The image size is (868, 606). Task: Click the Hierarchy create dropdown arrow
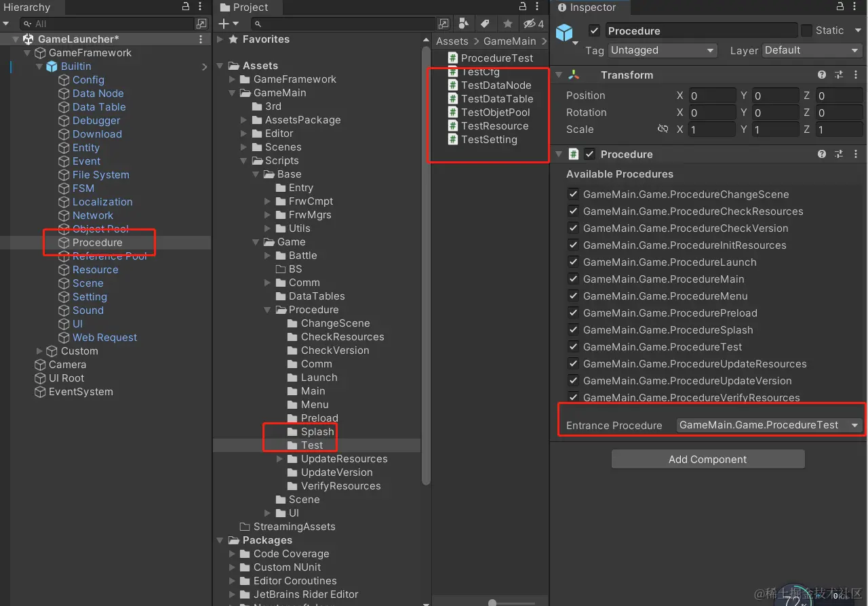(6, 24)
